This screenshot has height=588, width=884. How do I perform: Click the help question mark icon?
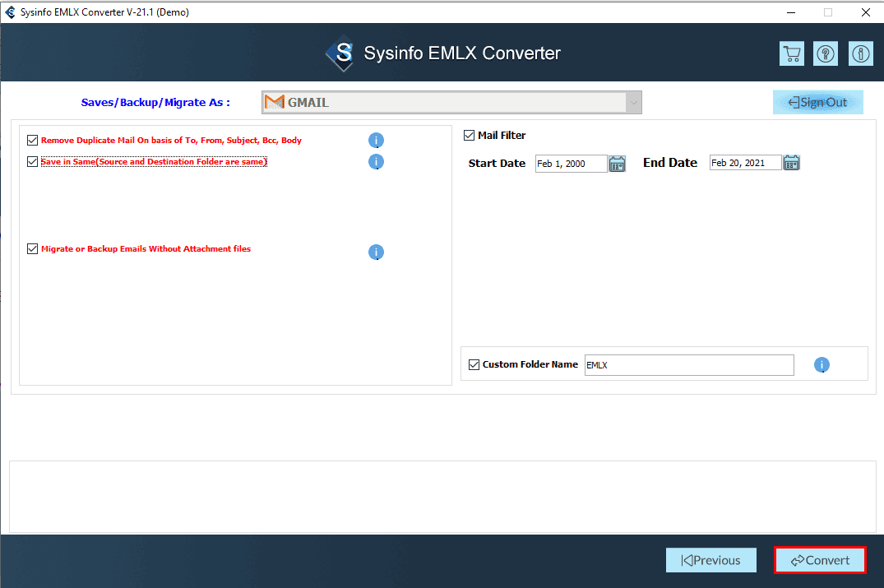click(826, 53)
